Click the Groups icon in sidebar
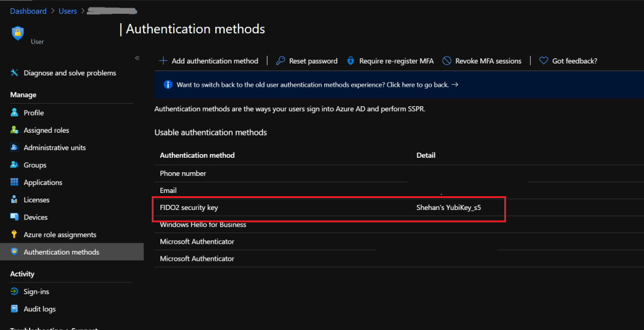 (14, 165)
